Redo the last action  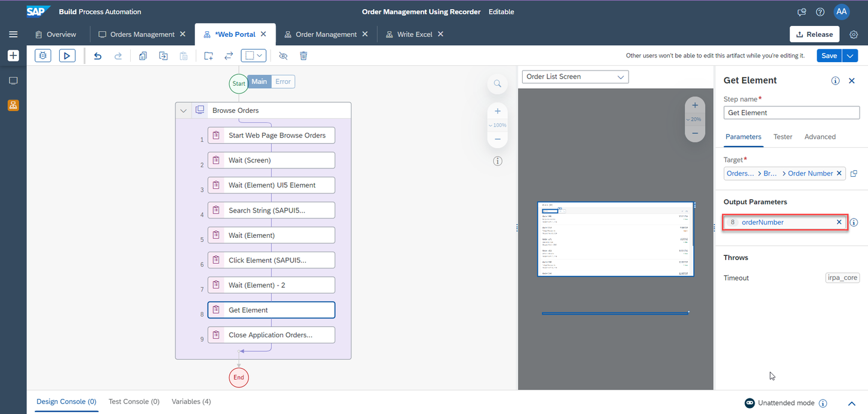click(118, 56)
